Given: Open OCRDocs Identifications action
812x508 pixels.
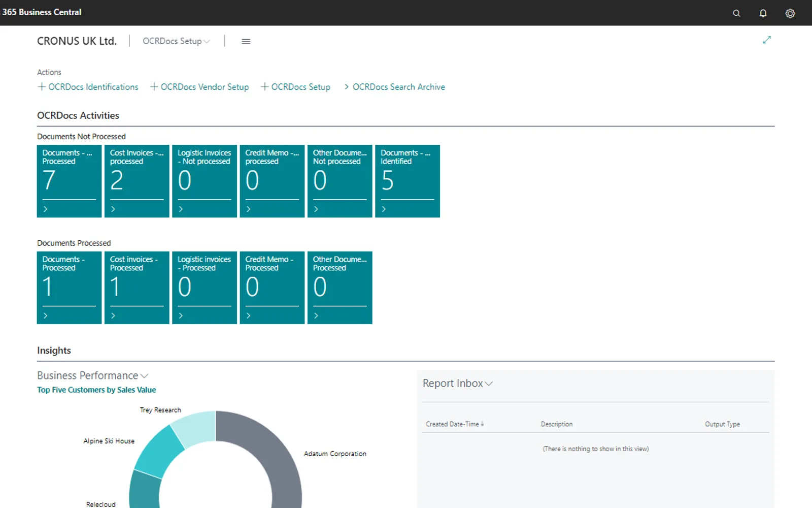Looking at the screenshot, I should (x=88, y=87).
